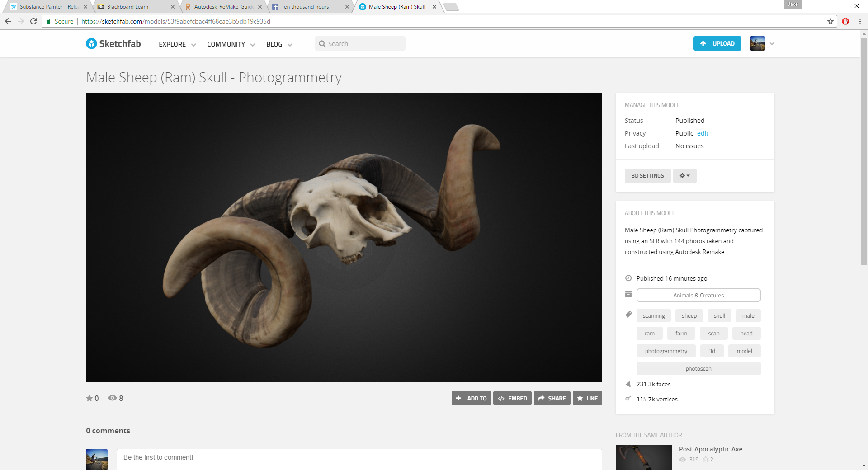Like this model
The image size is (868, 470).
pyautogui.click(x=587, y=398)
